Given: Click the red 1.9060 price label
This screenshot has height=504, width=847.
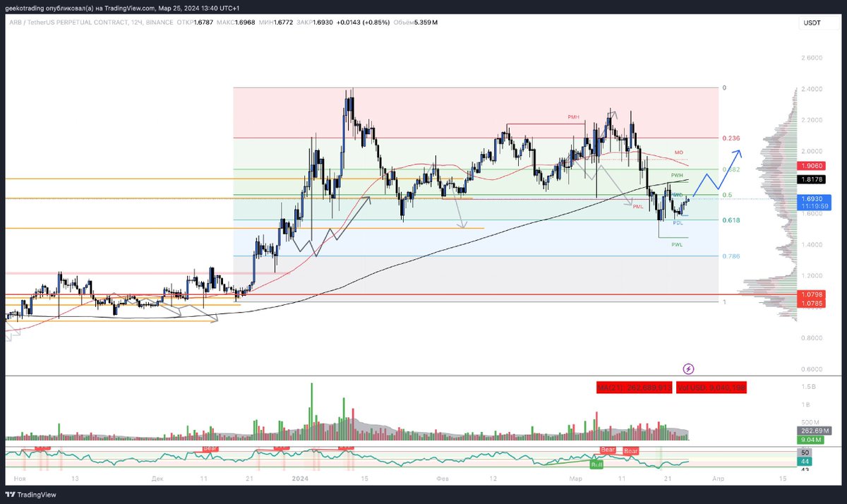Looking at the screenshot, I should (811, 165).
